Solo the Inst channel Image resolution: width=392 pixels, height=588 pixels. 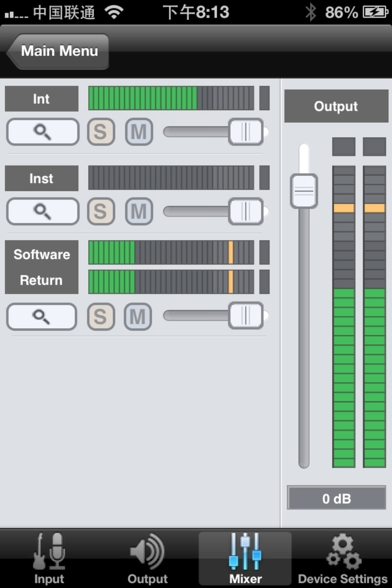101,211
